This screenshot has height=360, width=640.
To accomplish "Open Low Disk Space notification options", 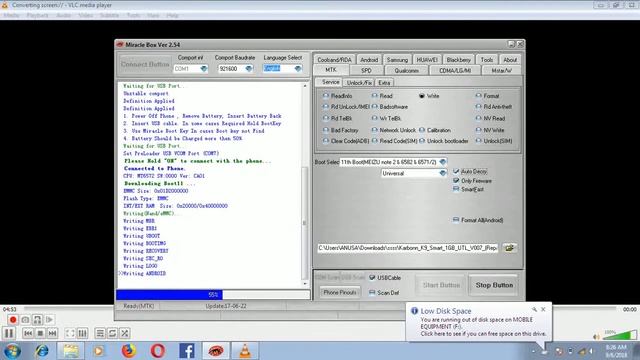I will 534,309.
